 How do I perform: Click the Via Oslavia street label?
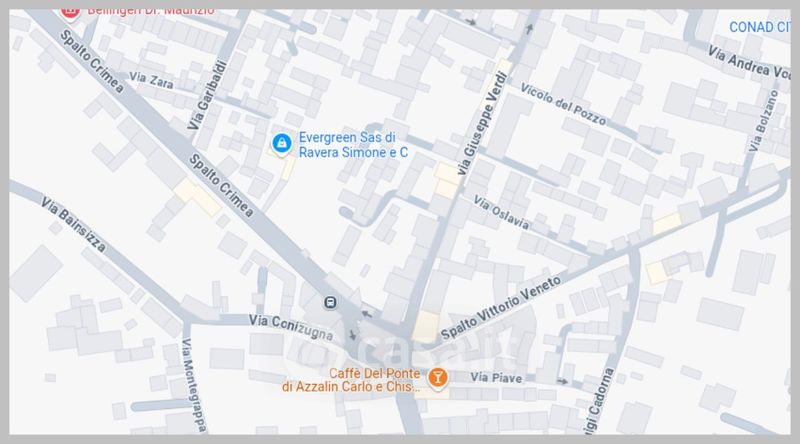(x=501, y=212)
